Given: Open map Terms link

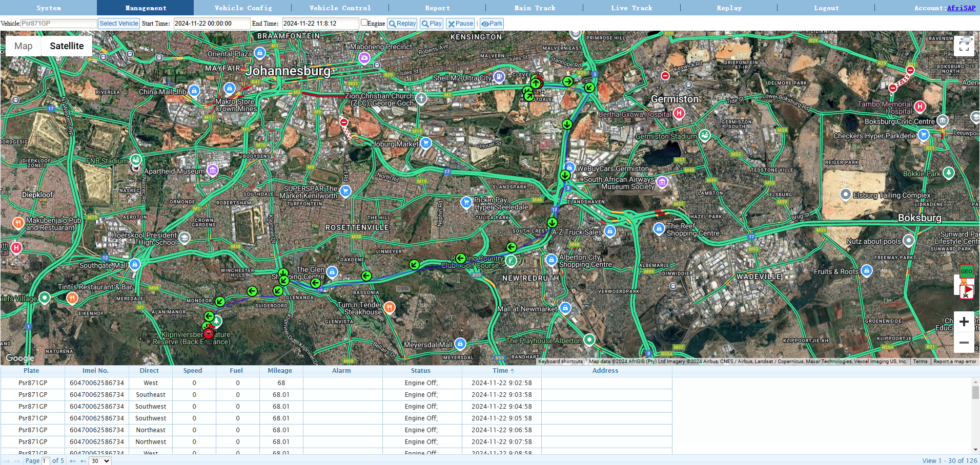Looking at the screenshot, I should click(920, 362).
